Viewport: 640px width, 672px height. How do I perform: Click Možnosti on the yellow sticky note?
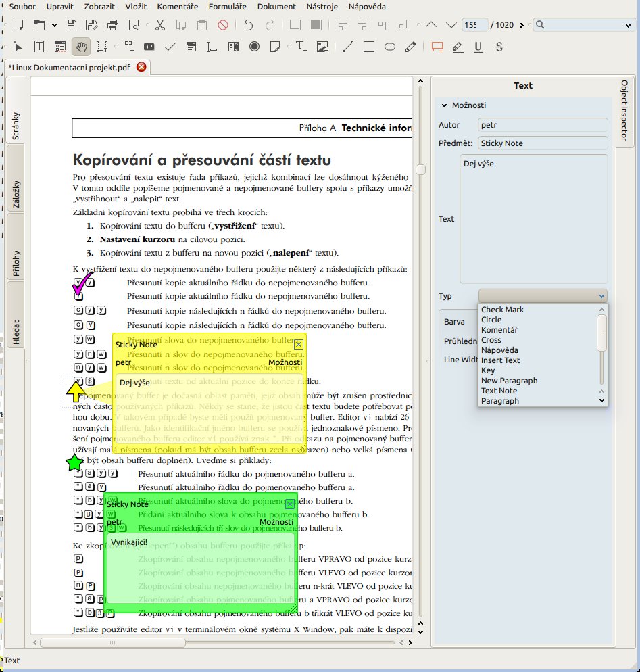click(285, 362)
